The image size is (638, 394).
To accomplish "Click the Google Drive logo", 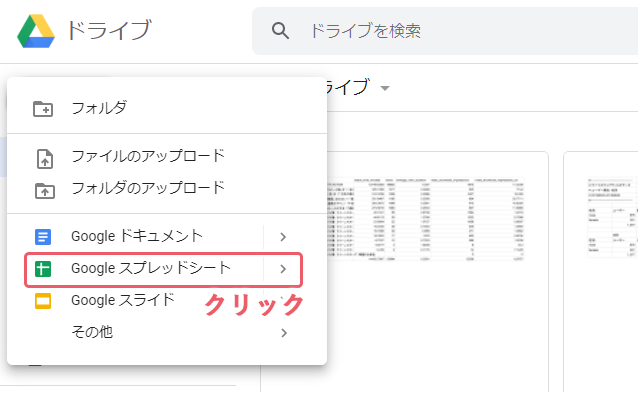I will tap(36, 31).
